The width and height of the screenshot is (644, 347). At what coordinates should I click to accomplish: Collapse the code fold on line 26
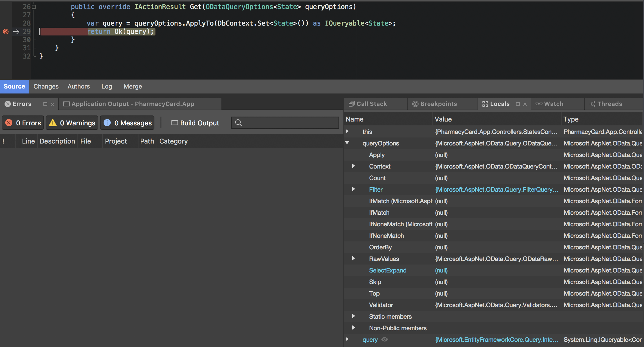click(x=34, y=7)
